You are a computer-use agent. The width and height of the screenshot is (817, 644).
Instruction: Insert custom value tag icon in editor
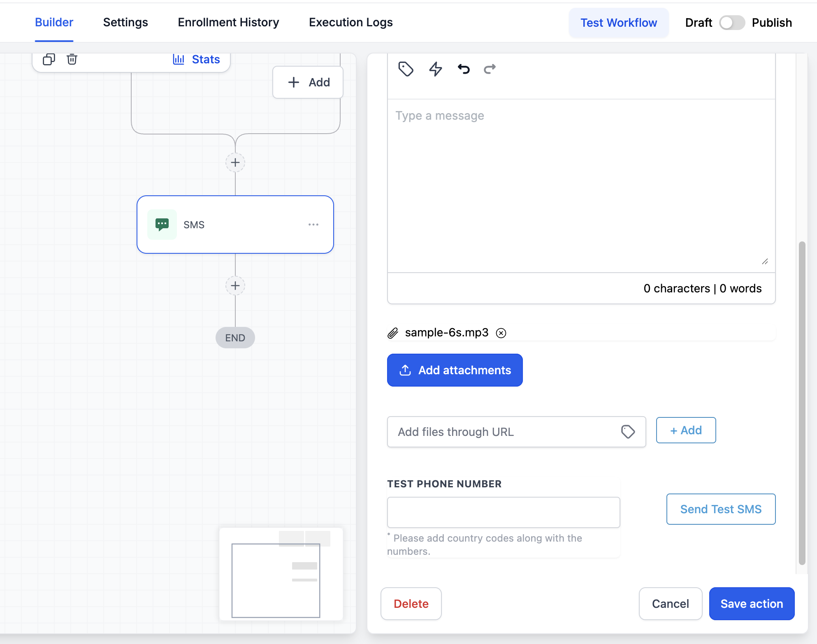(406, 69)
